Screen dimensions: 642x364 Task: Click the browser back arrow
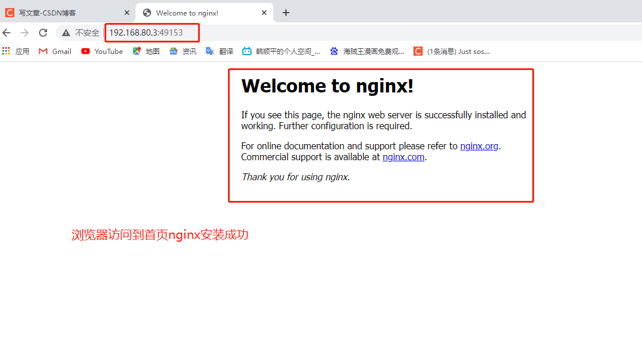[x=6, y=33]
